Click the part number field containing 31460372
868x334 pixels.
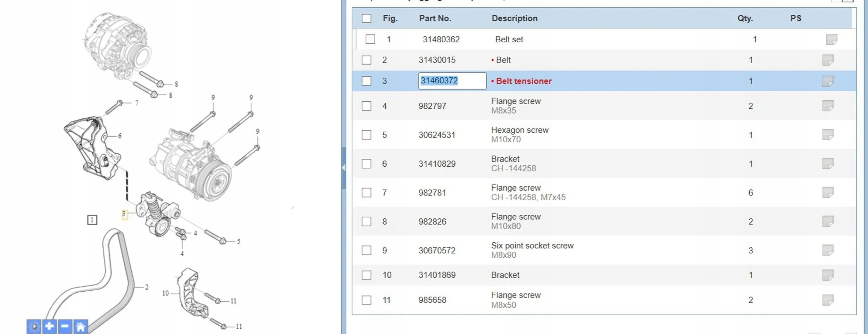[x=452, y=81]
